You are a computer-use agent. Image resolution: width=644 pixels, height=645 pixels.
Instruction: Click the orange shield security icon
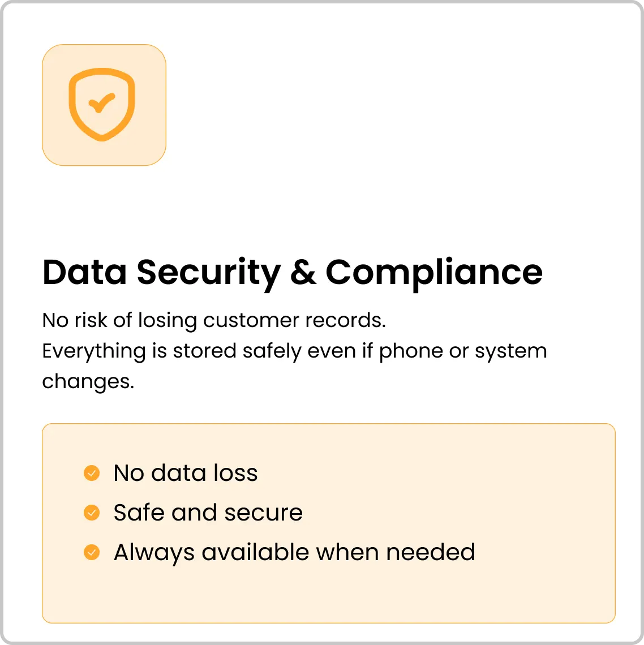102,105
